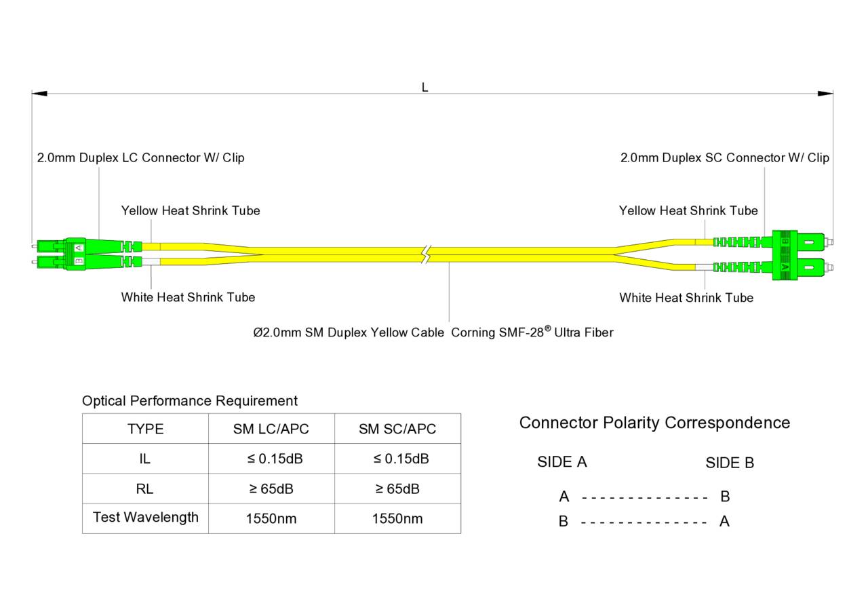Click the "2.0mm Duplex LC Connector W/ Clip" label
This screenshot has height=614, width=868.
coord(140,157)
